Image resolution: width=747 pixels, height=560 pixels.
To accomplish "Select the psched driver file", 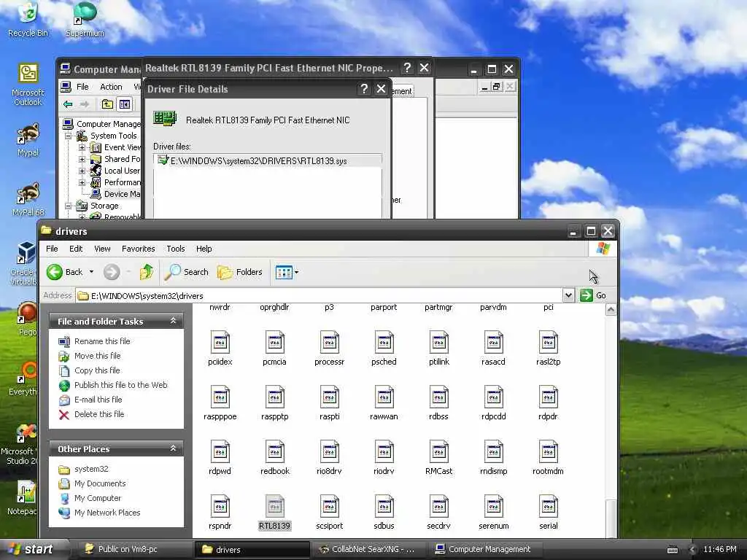I will 384,348.
